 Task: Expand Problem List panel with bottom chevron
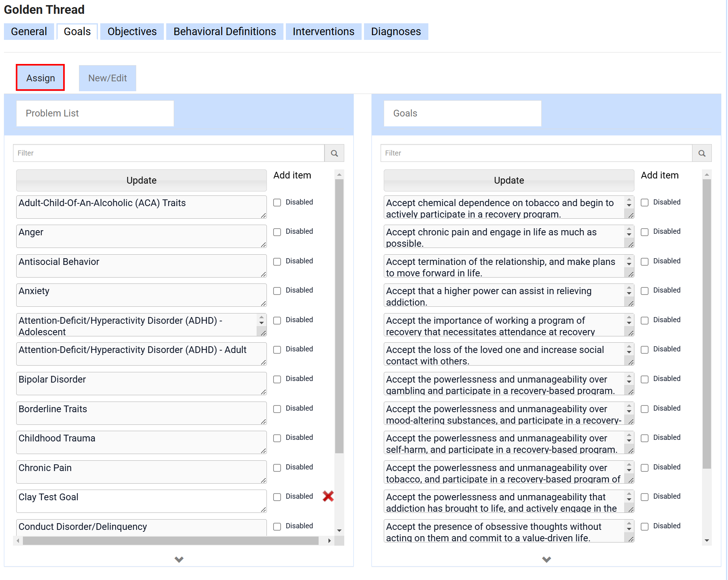click(179, 559)
